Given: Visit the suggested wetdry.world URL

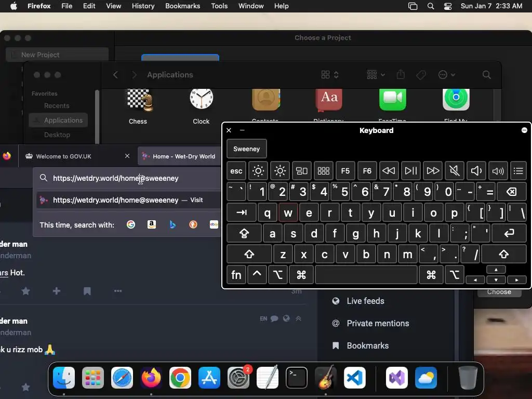Looking at the screenshot, I should click(128, 200).
